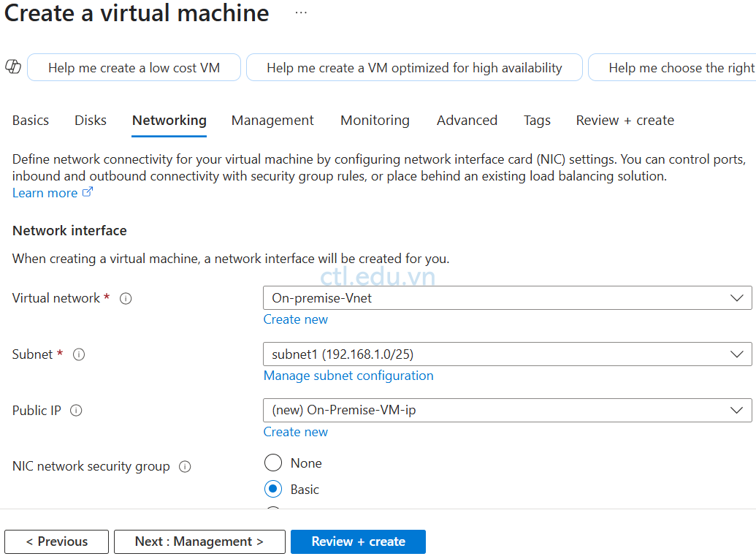Click Create new under Virtual network
This screenshot has width=756, height=559.
tap(296, 319)
